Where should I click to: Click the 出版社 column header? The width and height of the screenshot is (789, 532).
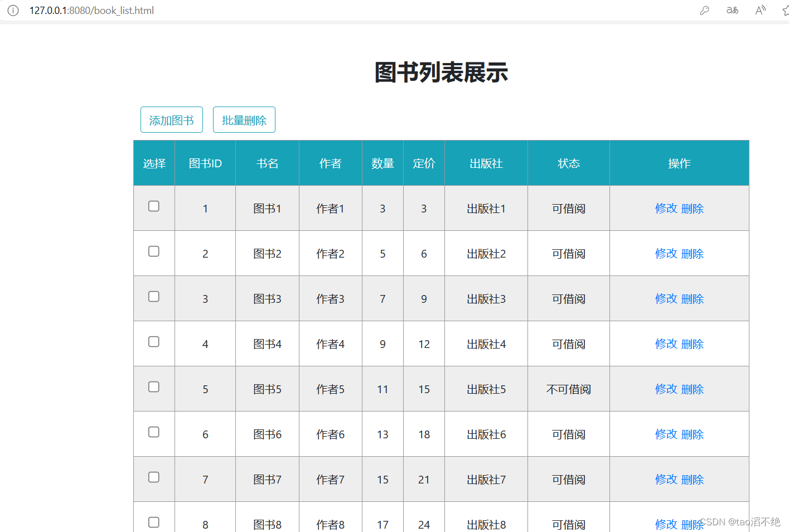(486, 163)
